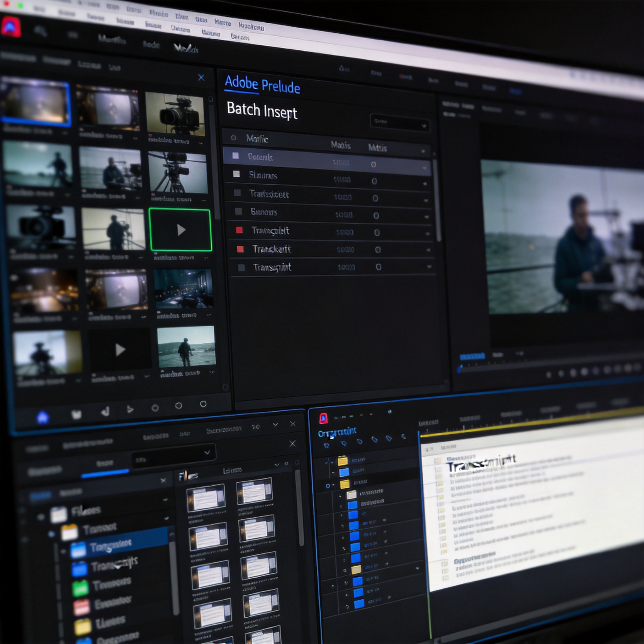644x644 pixels.
Task: Select the blue-outlined first clip thumbnail
Action: point(35,102)
